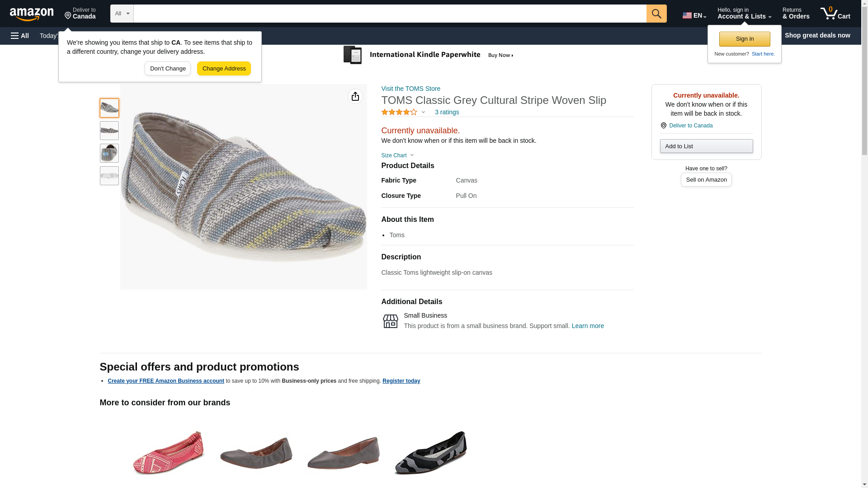
Task: Click the Amazon logo
Action: [x=32, y=14]
